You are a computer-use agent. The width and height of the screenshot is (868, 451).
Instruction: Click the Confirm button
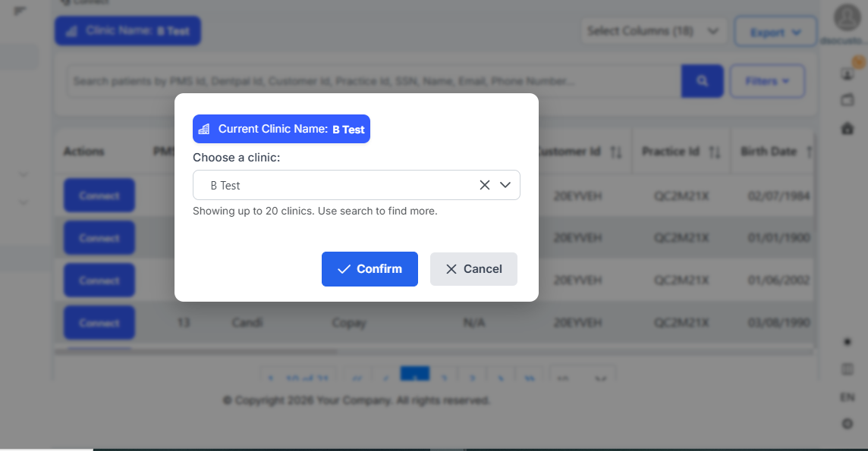[370, 269]
